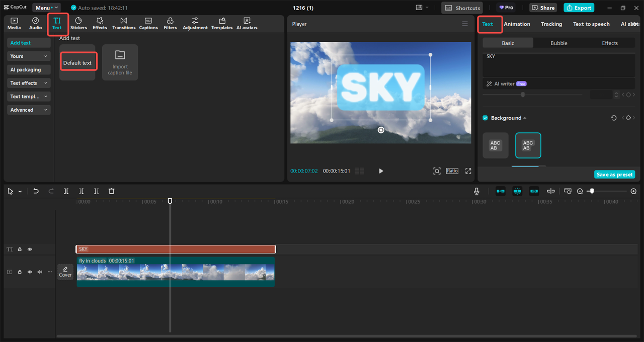
Task: Open the CapCut Menu dropdown
Action: (46, 8)
